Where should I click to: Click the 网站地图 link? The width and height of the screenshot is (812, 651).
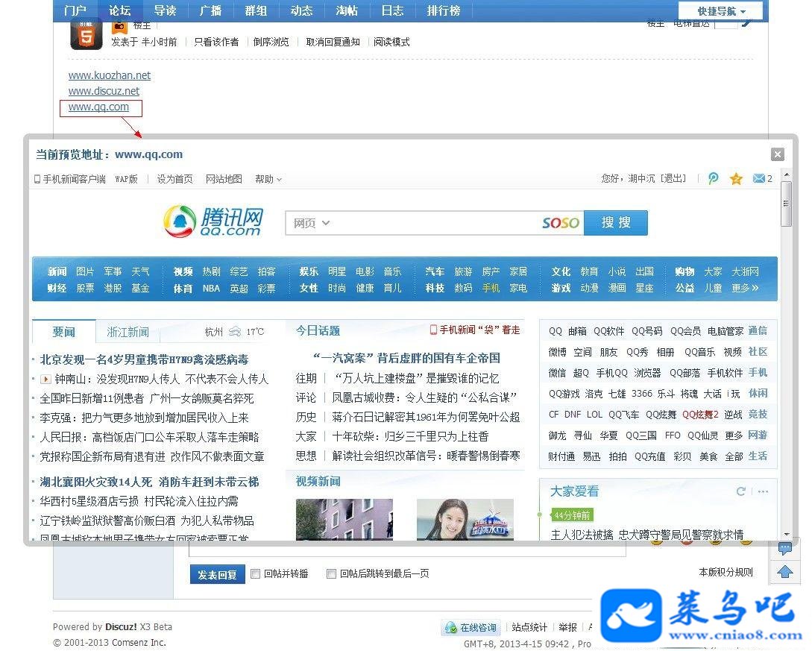tap(224, 179)
